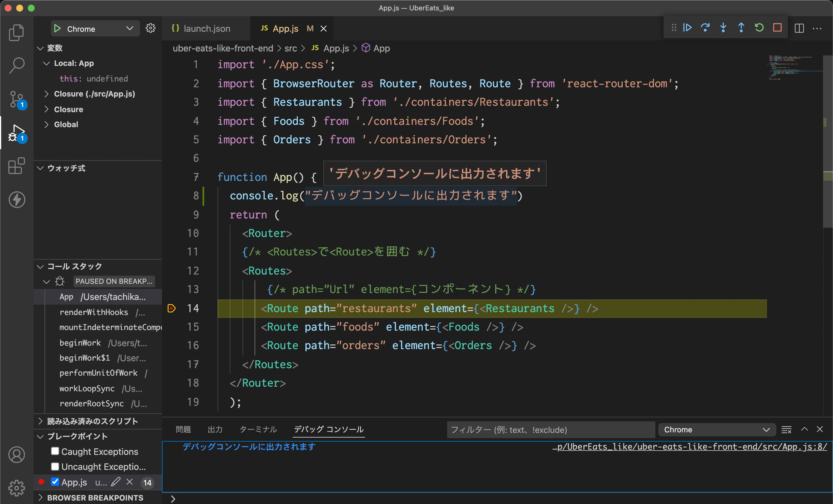Open the Explorer sidebar
Screen dimensions: 833x504
click(16, 32)
